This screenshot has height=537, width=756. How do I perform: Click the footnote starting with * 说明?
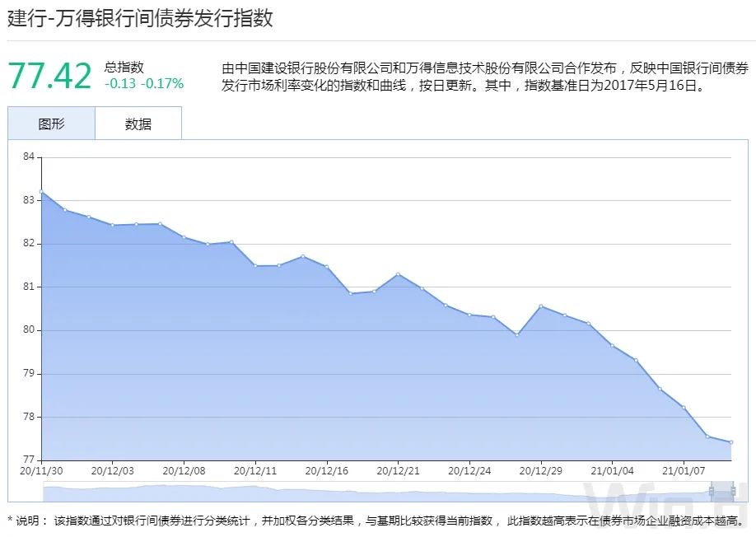coord(377,521)
